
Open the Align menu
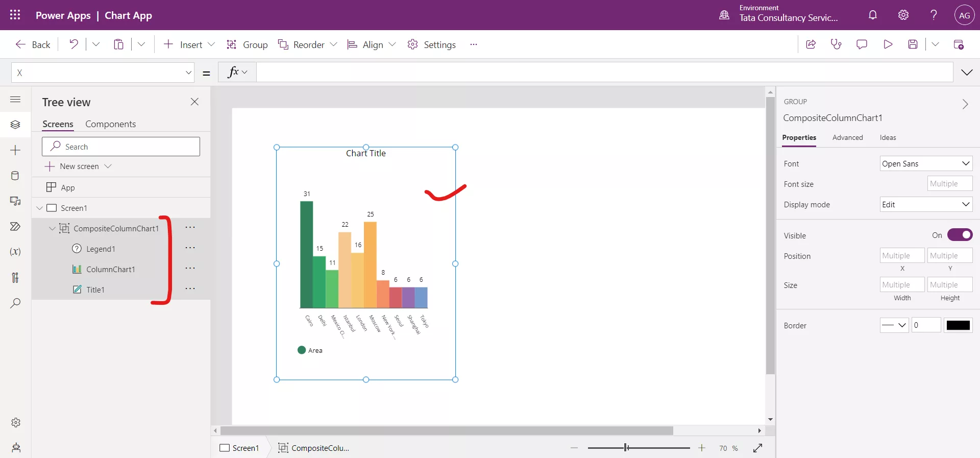pyautogui.click(x=371, y=44)
